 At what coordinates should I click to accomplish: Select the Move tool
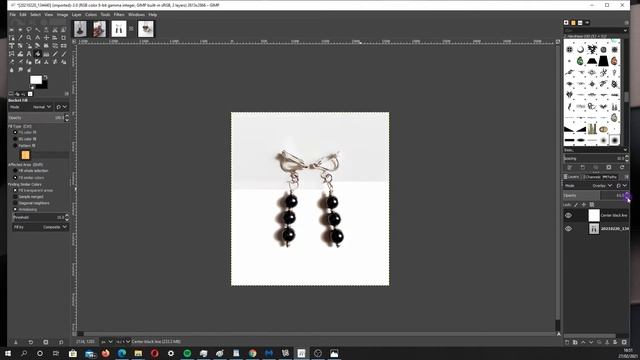pos(46,38)
